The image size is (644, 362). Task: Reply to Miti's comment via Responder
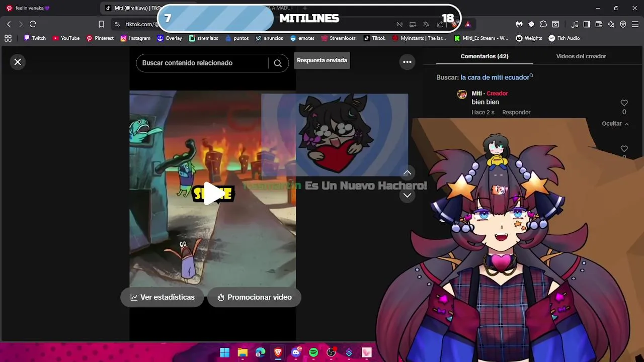[x=516, y=112]
